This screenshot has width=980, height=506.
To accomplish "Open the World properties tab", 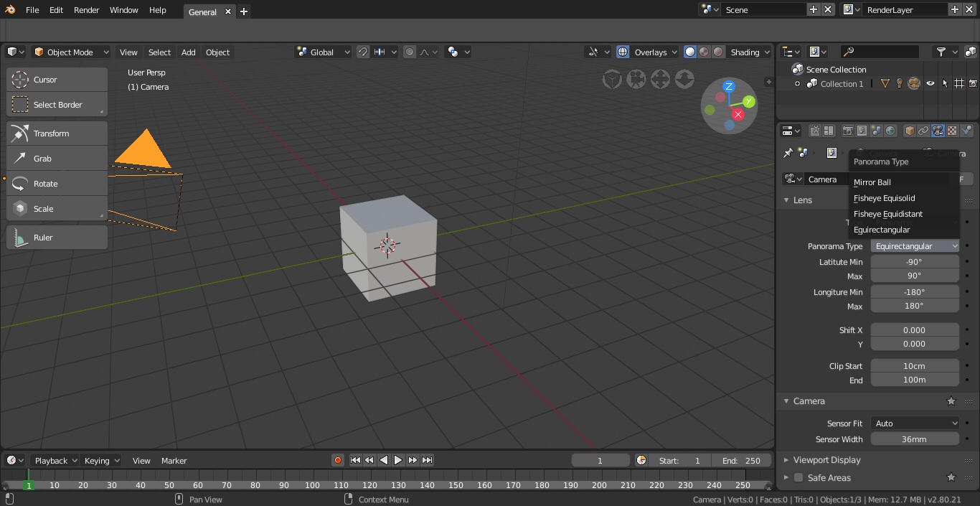I will pos(890,131).
